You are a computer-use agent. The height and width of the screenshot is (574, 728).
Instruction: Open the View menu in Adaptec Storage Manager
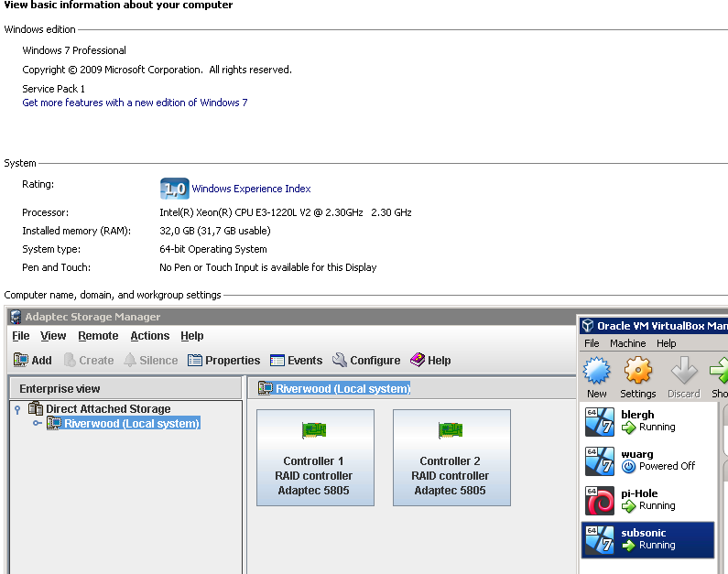[x=53, y=335]
